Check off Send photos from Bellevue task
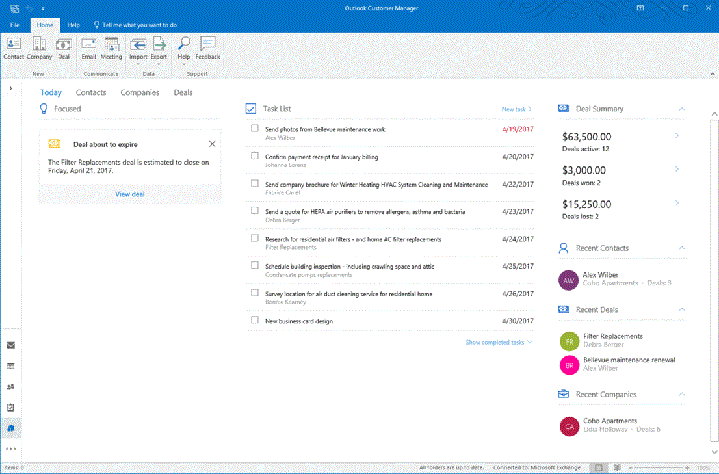 pyautogui.click(x=255, y=128)
